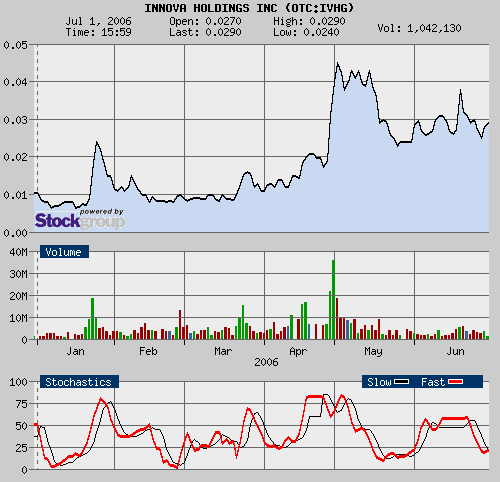Click the 10M volume axis label

coord(18,318)
